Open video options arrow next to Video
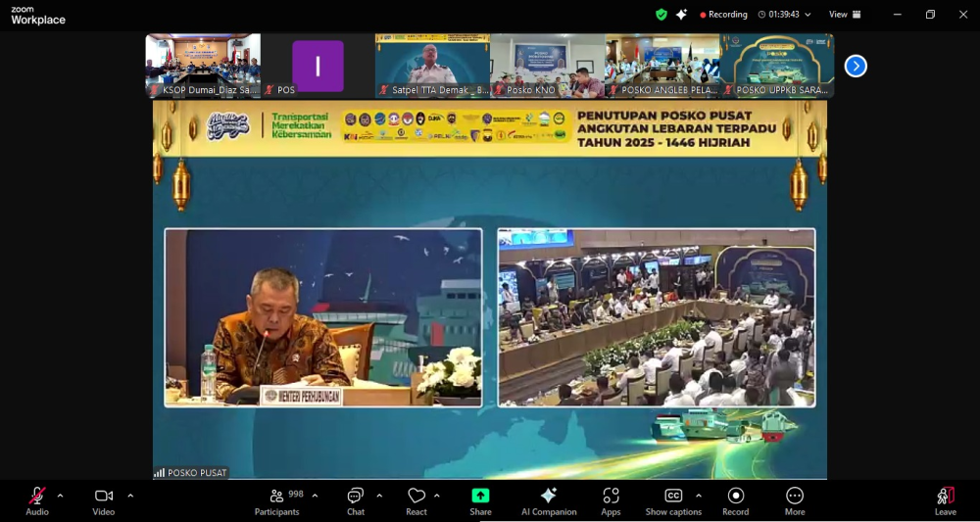980x522 pixels. click(130, 496)
